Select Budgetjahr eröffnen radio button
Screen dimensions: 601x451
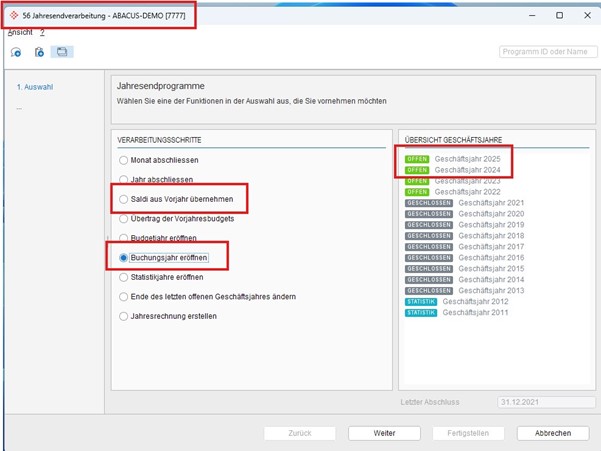[x=158, y=238]
